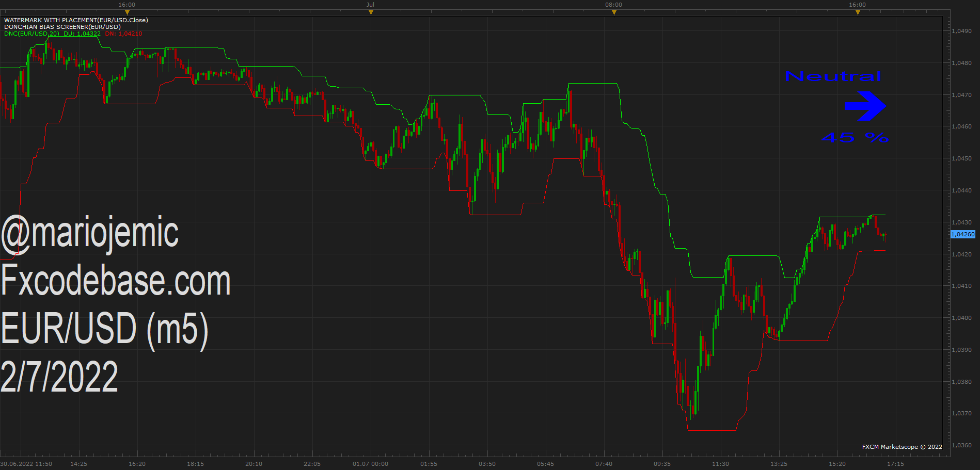Click the 1,0440 price axis label
This screenshot has height=470, width=980.
coord(961,190)
